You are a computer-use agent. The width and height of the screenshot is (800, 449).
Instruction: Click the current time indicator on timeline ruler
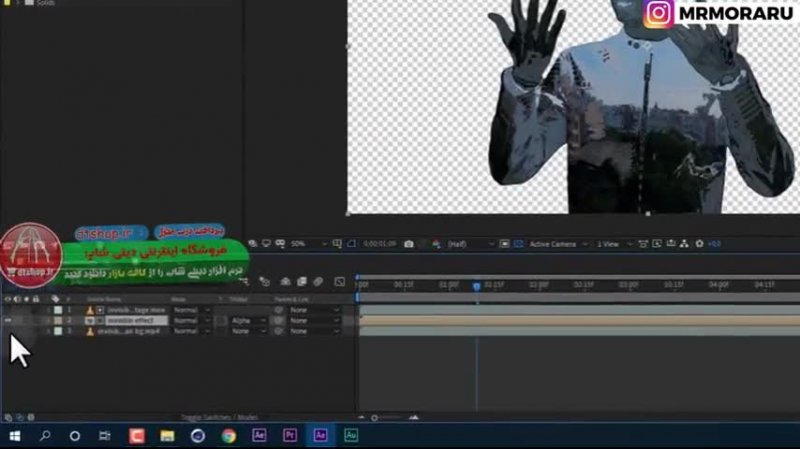click(476, 286)
